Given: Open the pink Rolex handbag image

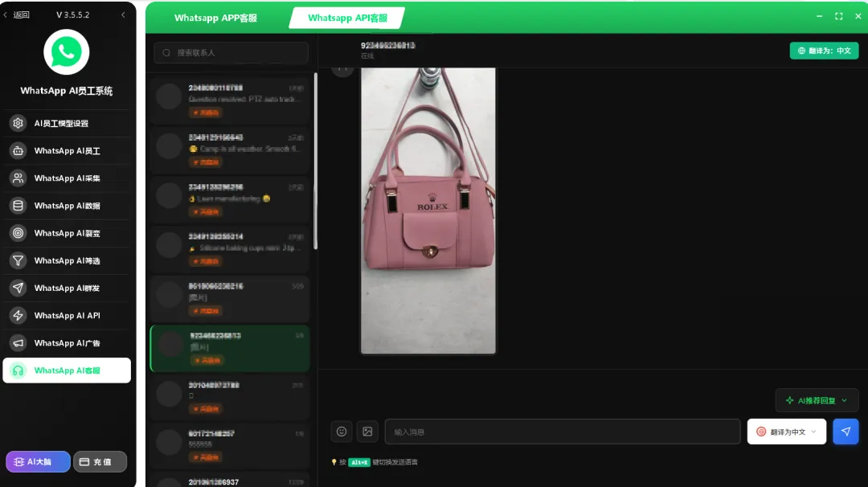Looking at the screenshot, I should click(x=428, y=211).
